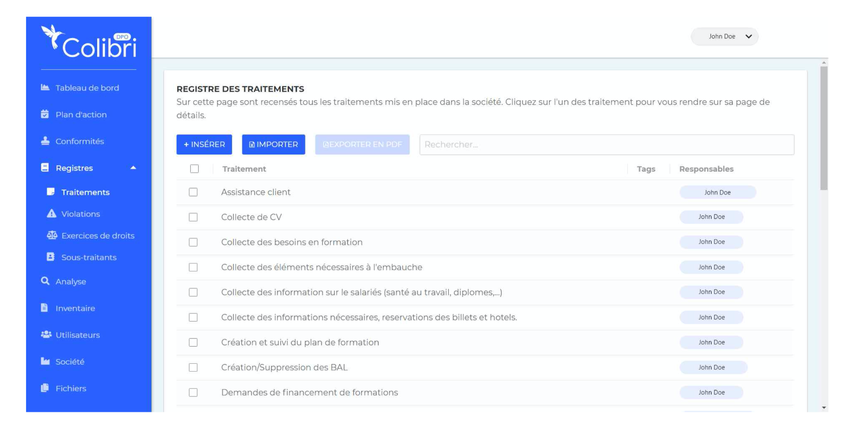Tick checkbox for éléments nécessaires à l'embauche
Screen dimensions: 868x425
click(193, 267)
